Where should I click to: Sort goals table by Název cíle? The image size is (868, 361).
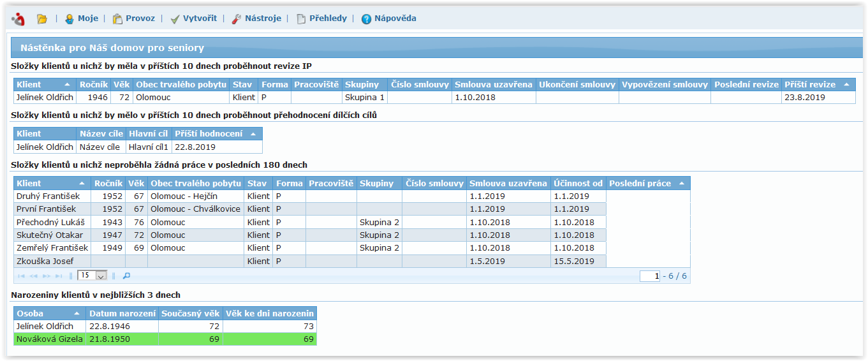point(100,133)
